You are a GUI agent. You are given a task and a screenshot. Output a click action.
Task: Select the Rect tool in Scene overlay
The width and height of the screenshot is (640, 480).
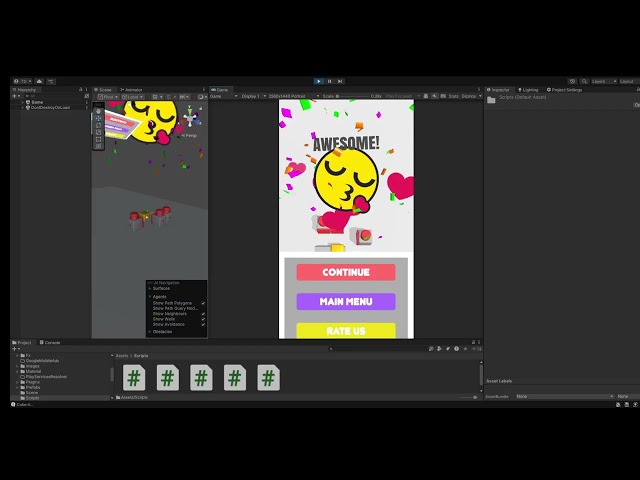pyautogui.click(x=98, y=139)
